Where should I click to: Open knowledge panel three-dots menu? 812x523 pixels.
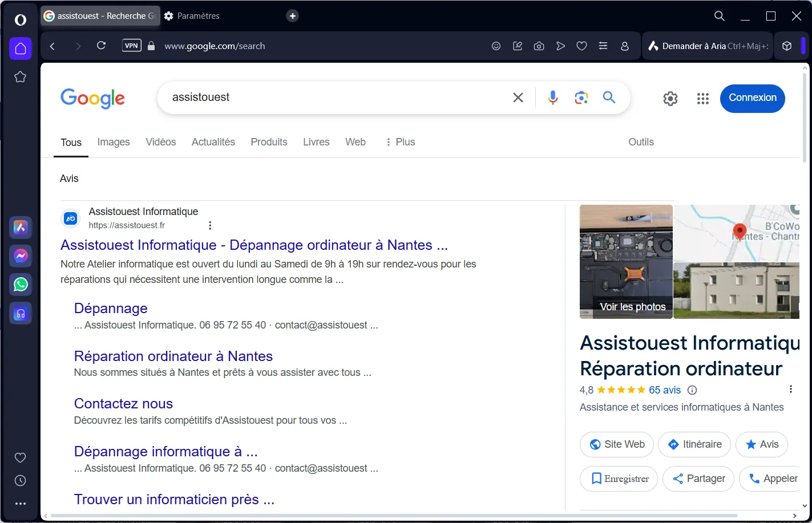pyautogui.click(x=790, y=389)
